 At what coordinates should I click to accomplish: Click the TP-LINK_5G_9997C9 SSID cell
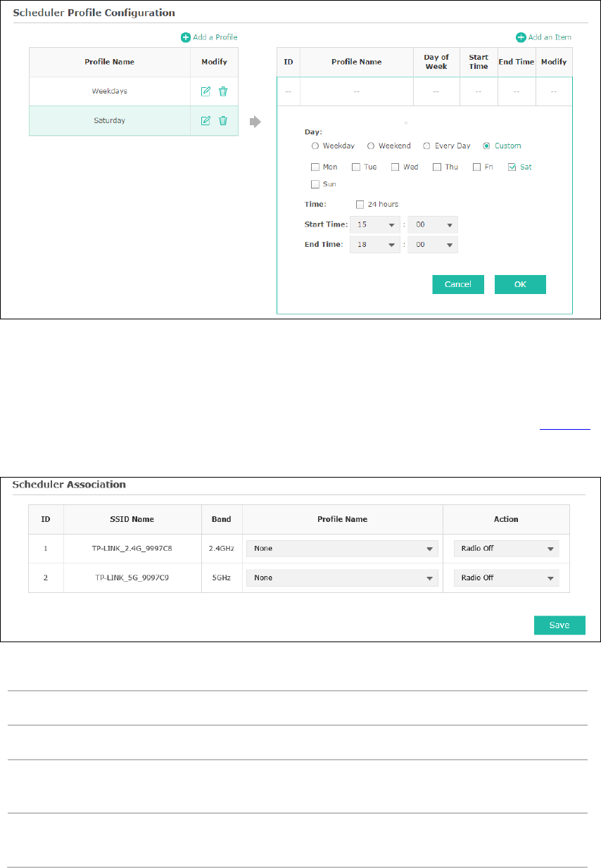click(132, 577)
